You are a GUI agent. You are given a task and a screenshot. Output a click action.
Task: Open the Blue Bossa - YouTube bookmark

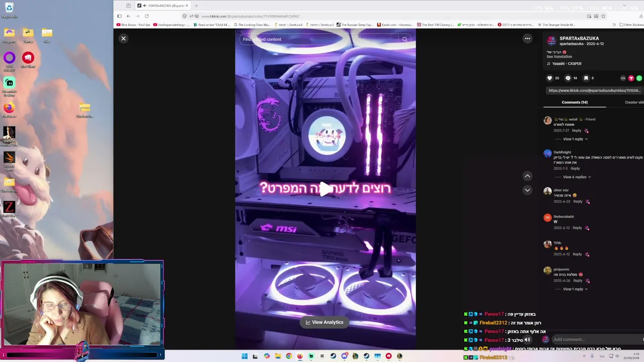point(133,25)
